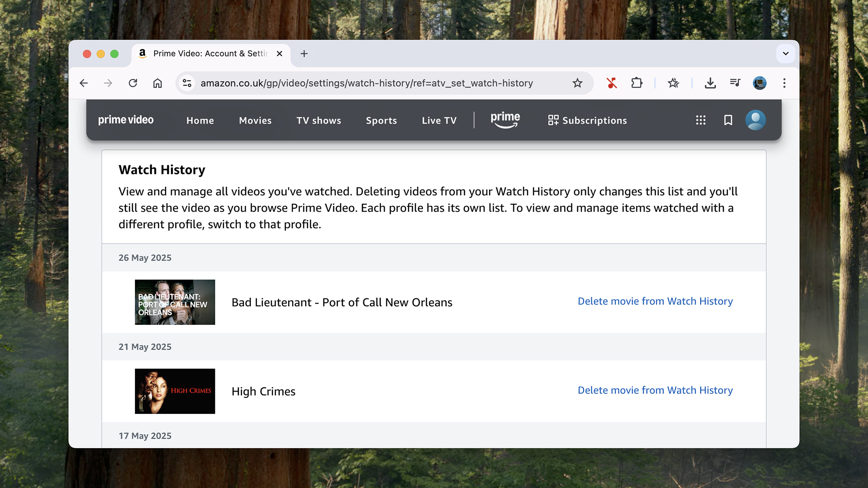Click the address bar URL field
This screenshot has width=868, height=488.
click(x=366, y=83)
